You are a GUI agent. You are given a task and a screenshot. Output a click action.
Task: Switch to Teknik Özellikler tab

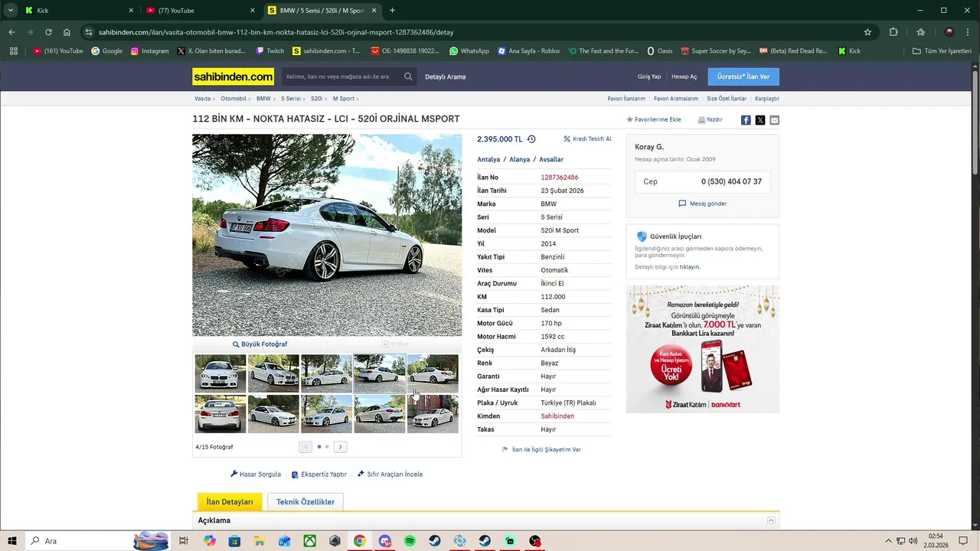pyautogui.click(x=305, y=502)
